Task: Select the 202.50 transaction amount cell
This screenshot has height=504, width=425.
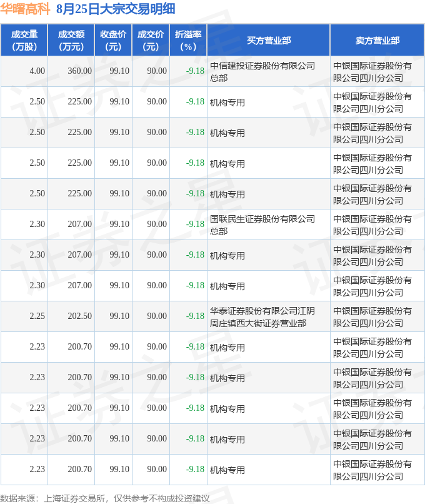Action: click(x=71, y=316)
